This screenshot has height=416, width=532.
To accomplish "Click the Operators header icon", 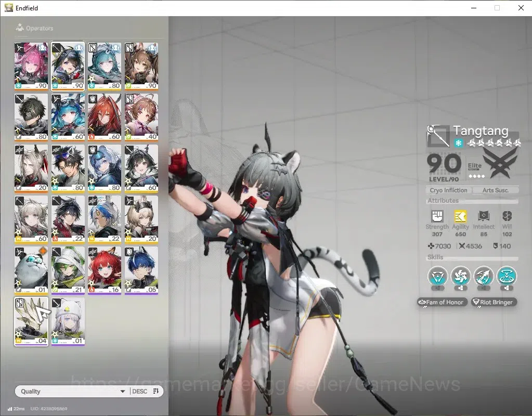I will point(20,28).
